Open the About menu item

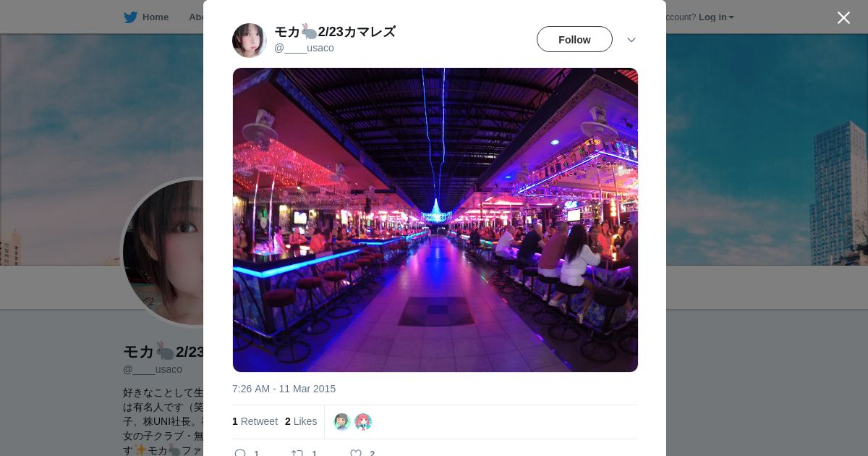(196, 17)
